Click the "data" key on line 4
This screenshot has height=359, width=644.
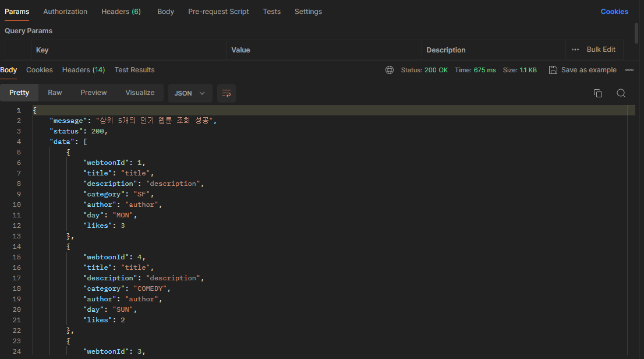click(62, 142)
